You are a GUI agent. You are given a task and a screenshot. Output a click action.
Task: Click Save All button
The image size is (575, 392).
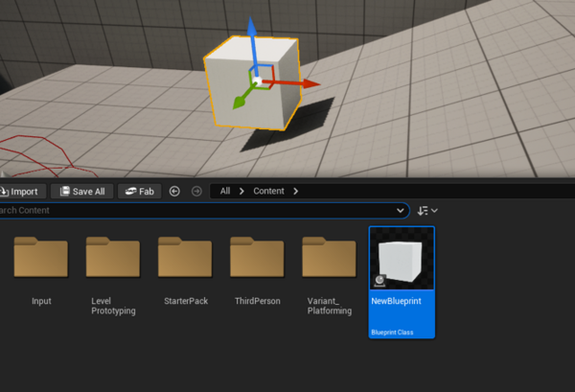click(x=82, y=192)
